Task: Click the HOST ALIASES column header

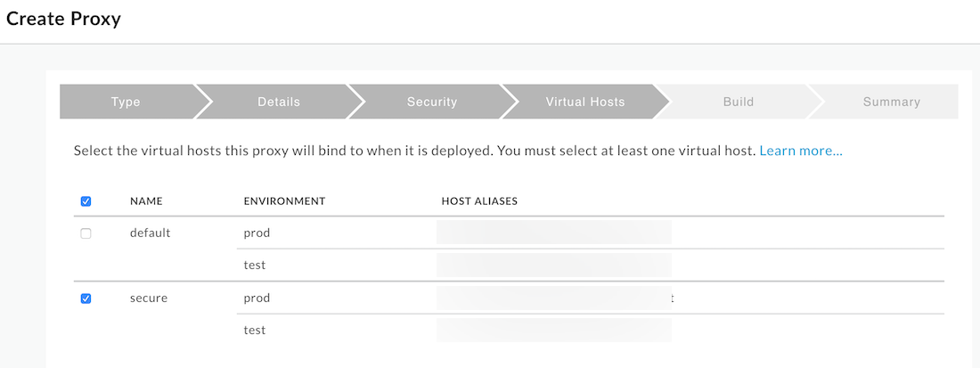Action: (x=479, y=201)
